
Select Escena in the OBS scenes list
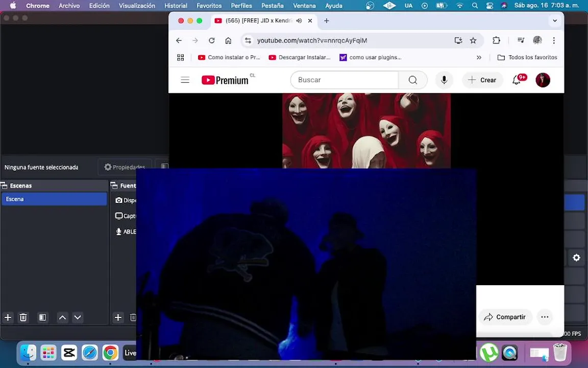coord(55,199)
